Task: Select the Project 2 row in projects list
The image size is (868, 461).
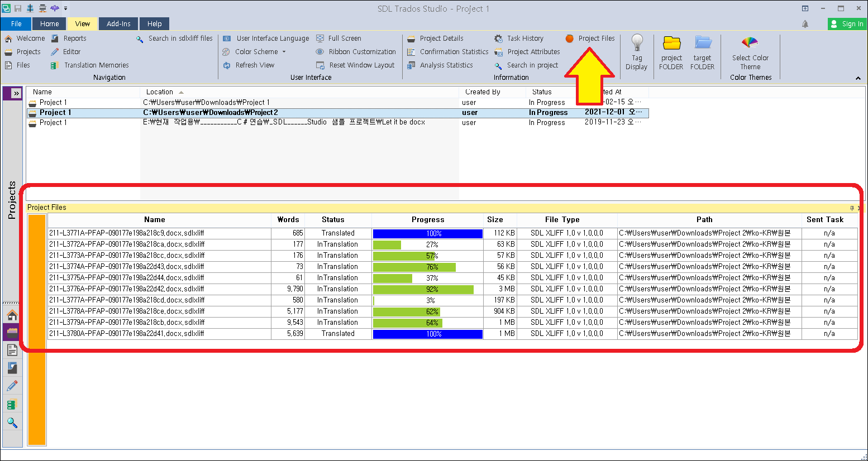Action: click(223, 112)
